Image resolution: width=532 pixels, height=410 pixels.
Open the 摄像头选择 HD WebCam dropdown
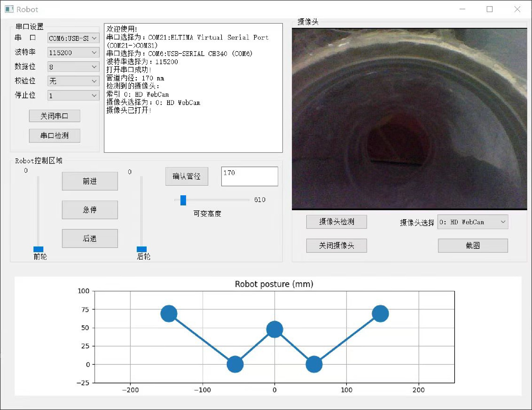pos(473,222)
